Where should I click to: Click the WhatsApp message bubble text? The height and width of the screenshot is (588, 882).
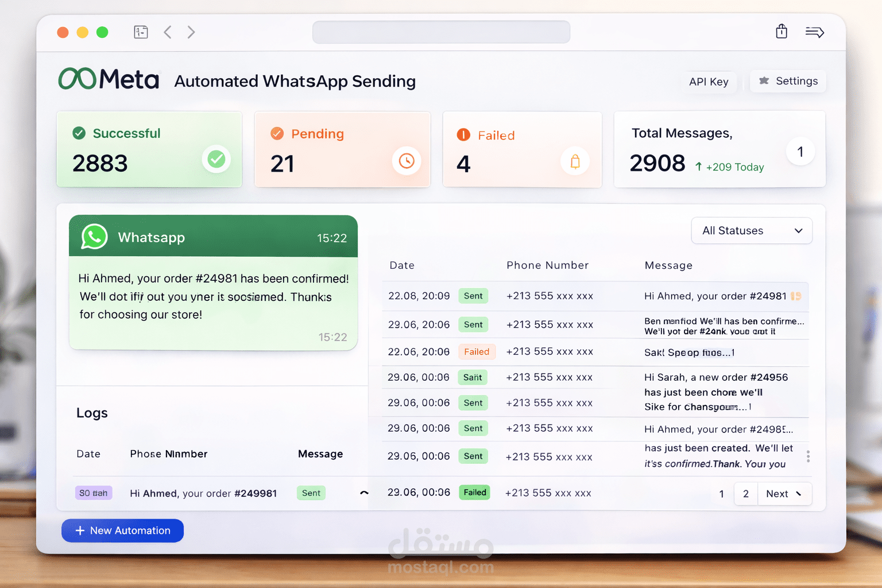point(214,296)
